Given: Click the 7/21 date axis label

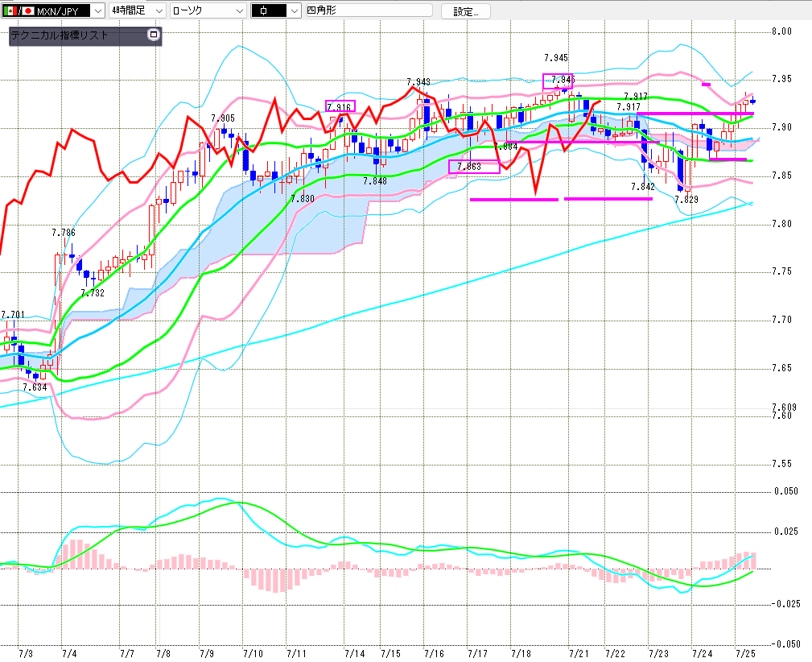Looking at the screenshot, I should (579, 653).
